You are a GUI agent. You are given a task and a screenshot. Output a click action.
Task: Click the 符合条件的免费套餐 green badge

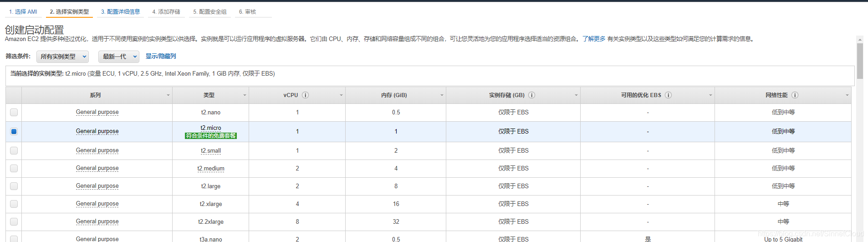pyautogui.click(x=211, y=136)
